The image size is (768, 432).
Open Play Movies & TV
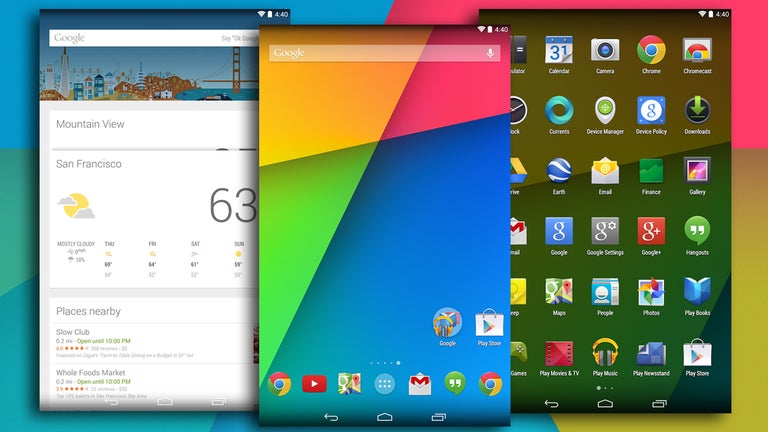[559, 357]
